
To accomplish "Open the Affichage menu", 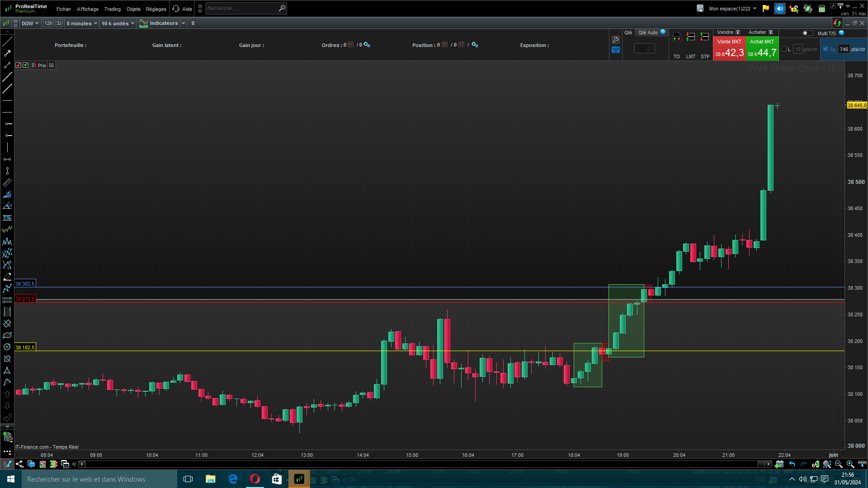I will pos(87,9).
